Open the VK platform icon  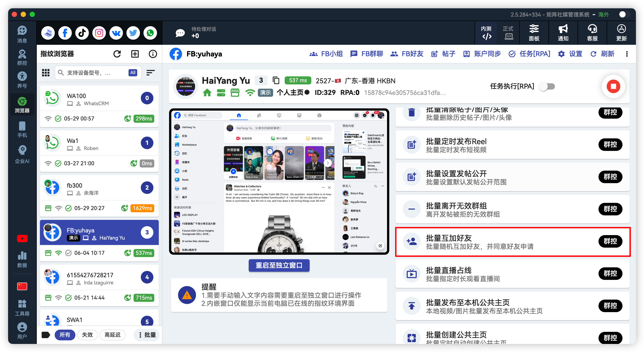(116, 33)
